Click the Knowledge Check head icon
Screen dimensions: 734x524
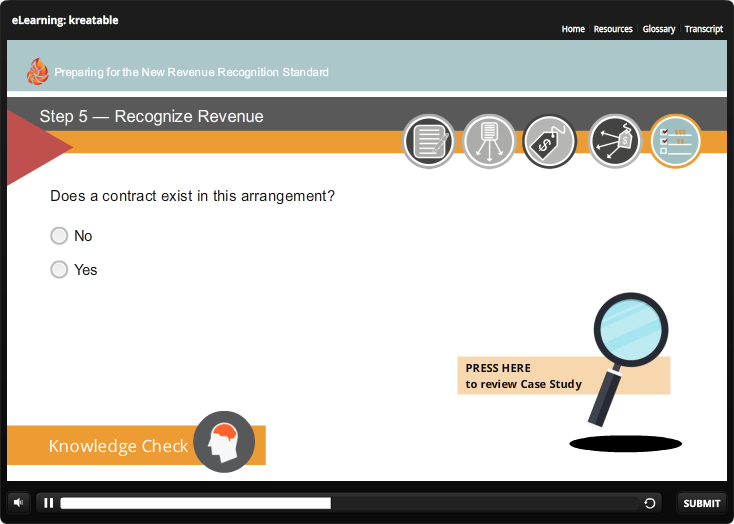point(224,442)
